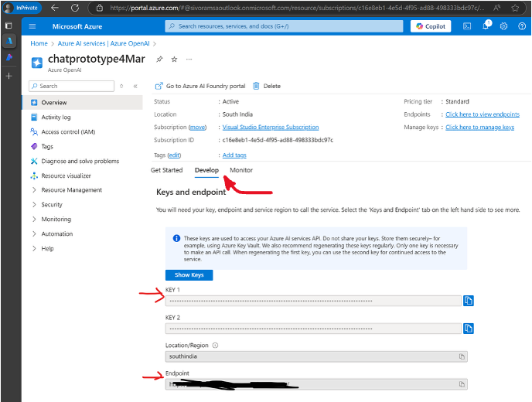Show Location/Region info tooltip icon
The height and width of the screenshot is (402, 532).
[x=215, y=346]
